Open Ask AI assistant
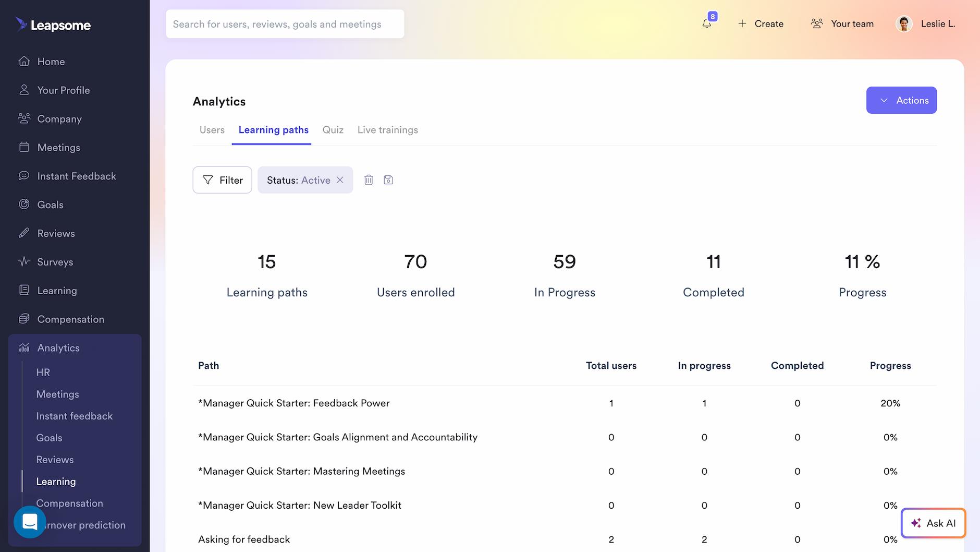980x552 pixels. click(x=933, y=523)
